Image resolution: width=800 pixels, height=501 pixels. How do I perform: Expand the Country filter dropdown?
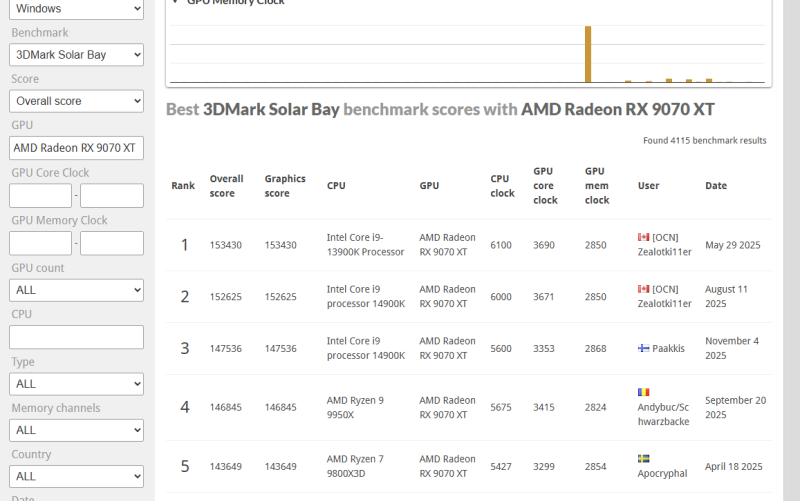(x=76, y=476)
